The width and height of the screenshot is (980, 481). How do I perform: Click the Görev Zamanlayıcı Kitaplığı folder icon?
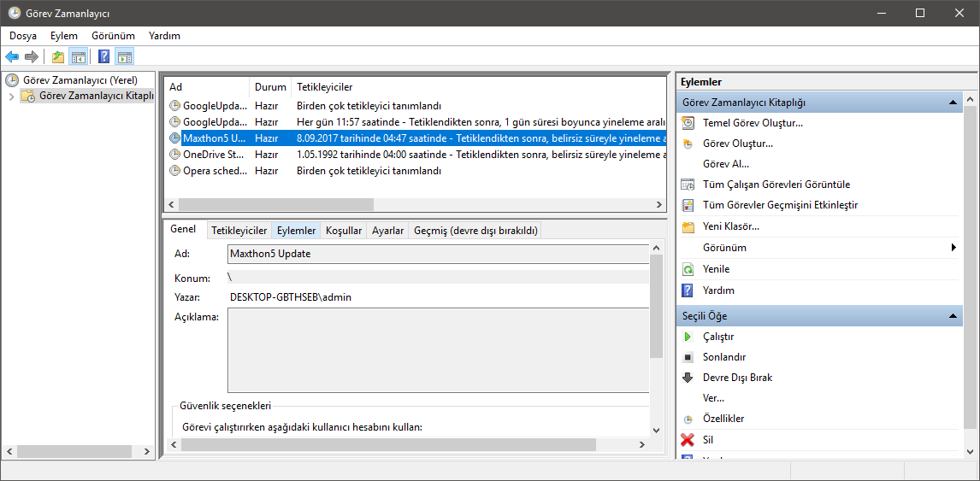28,96
